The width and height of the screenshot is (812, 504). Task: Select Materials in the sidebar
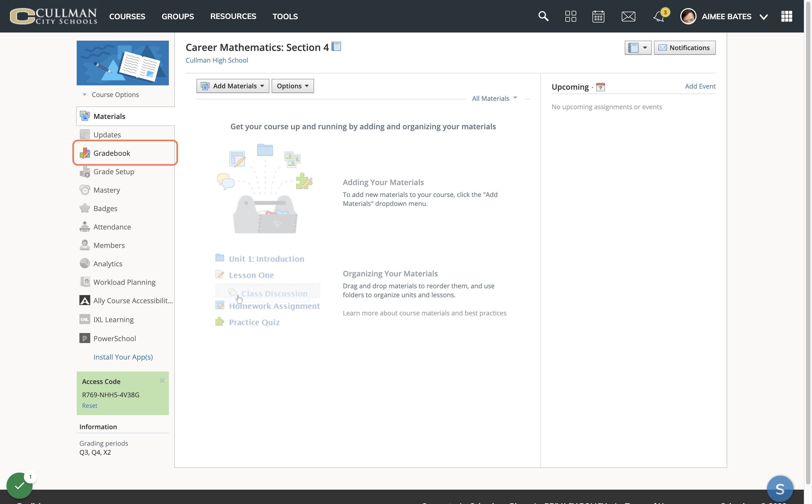125,116
